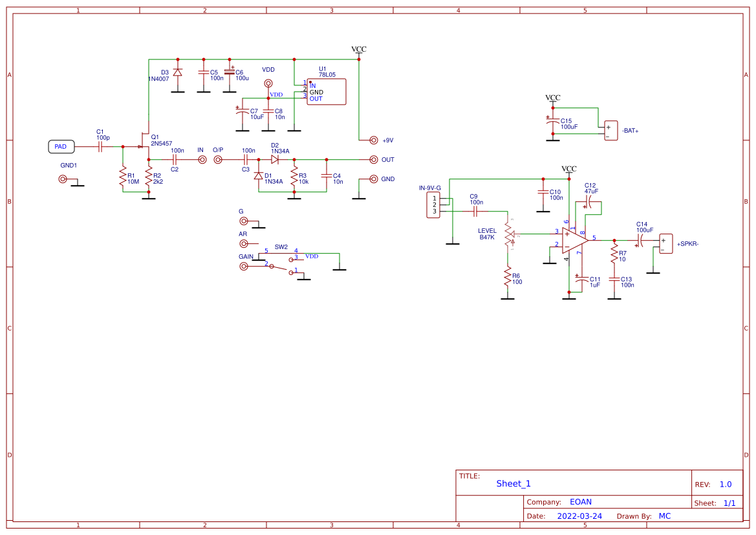Click pin 2 contact of switch SW2
This screenshot has width=756, height=535.
271,266
